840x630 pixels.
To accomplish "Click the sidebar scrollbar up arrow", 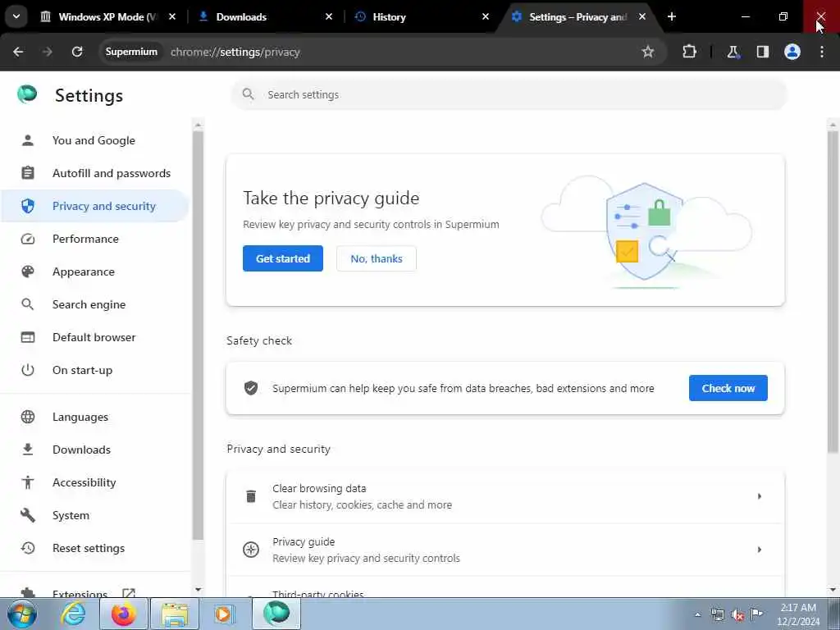I will pyautogui.click(x=199, y=125).
